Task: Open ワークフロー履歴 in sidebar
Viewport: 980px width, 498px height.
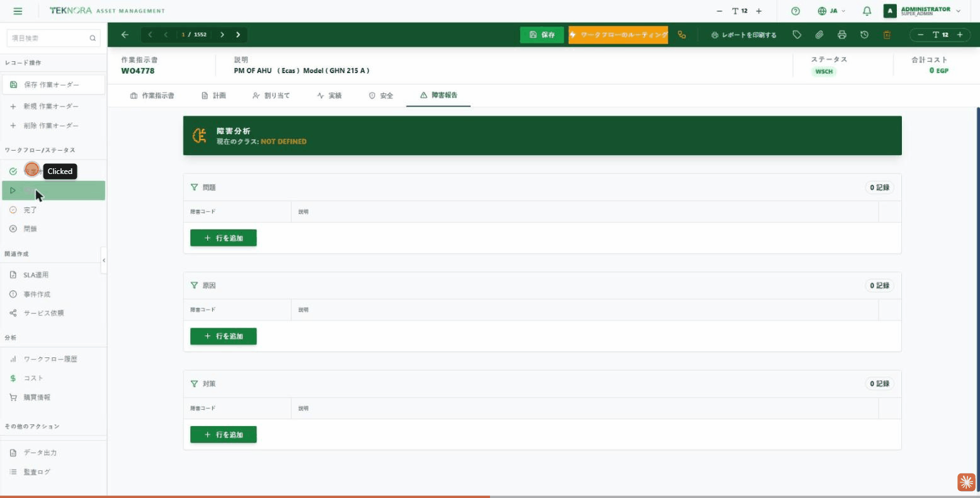Action: (x=53, y=359)
